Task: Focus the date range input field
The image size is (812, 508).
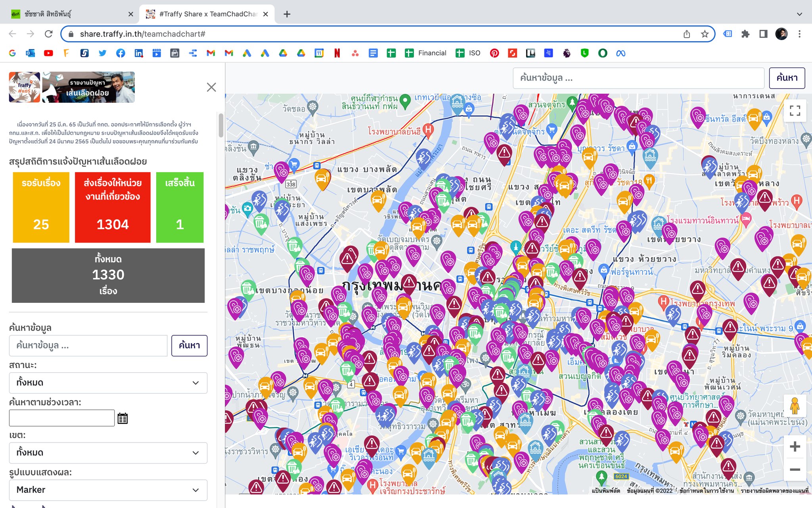Action: click(x=62, y=418)
